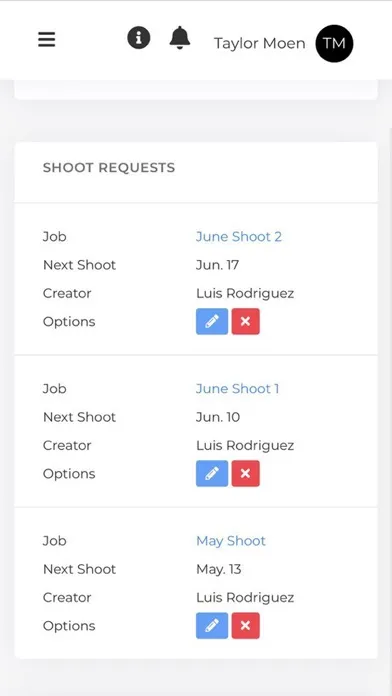The image size is (392, 696).
Task: Select the May. 13 next shoot date
Action: tap(219, 569)
